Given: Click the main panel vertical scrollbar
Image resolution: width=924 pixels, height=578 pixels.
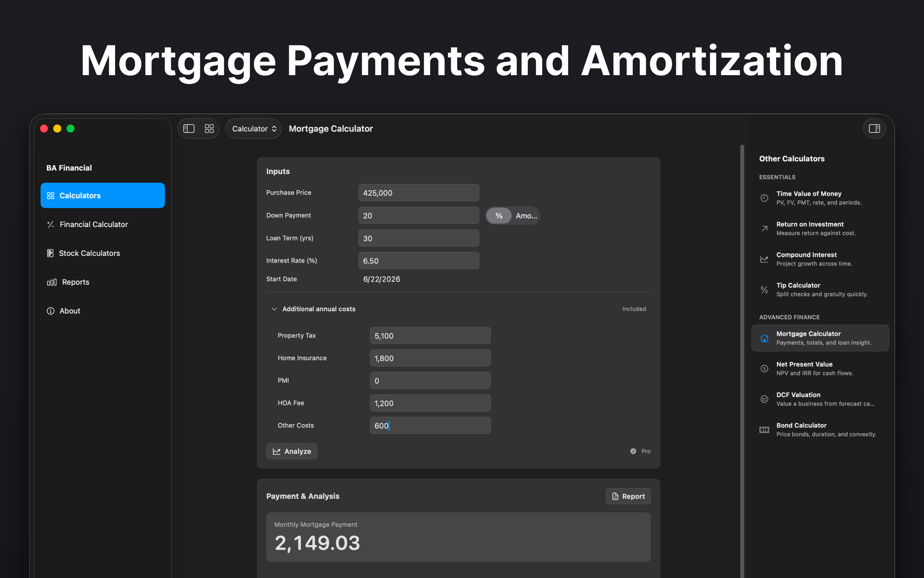Looking at the screenshot, I should (742, 361).
